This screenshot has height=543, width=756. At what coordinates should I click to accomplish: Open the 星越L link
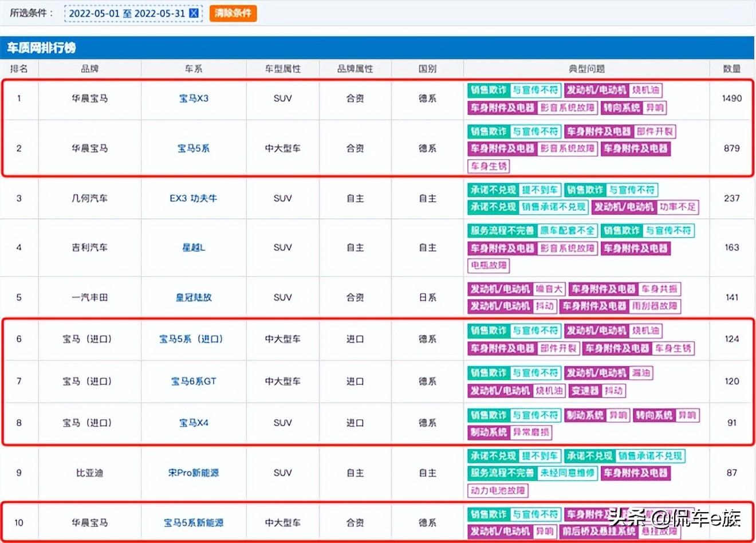coord(194,247)
